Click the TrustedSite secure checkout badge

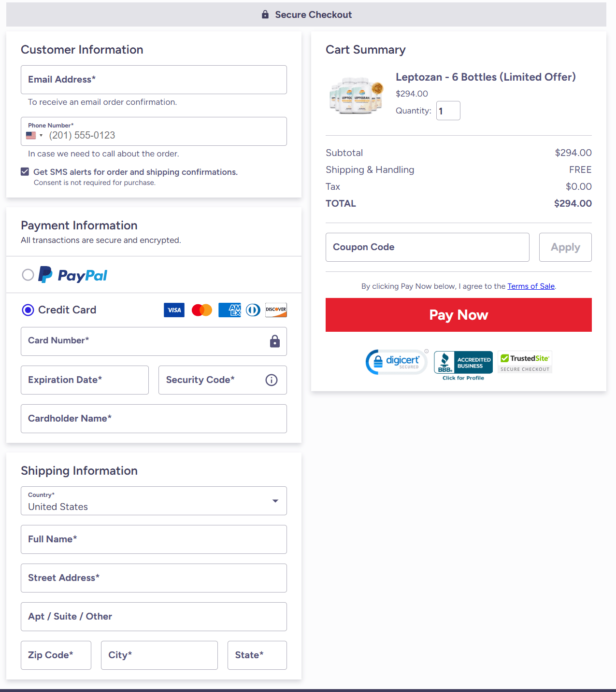[525, 362]
